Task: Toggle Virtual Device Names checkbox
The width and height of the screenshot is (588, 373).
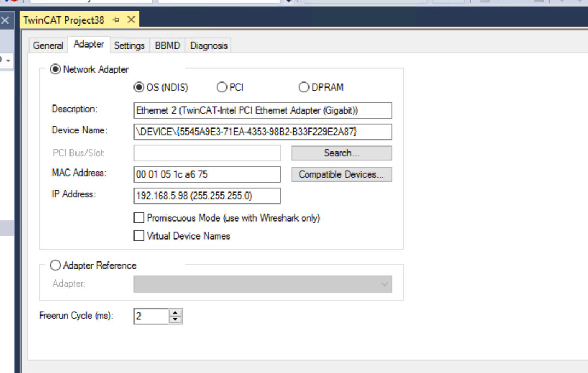Action: 139,236
